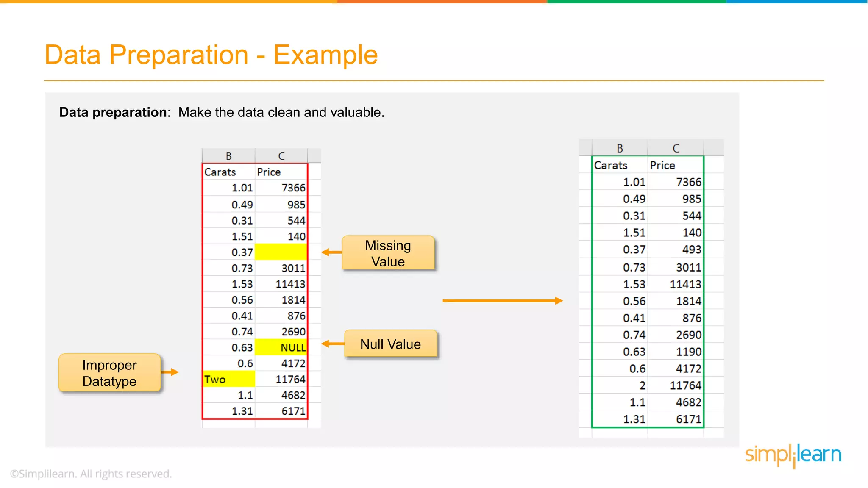Click column header C of the red-bordered table
Viewport: 868px width, 488px height.
point(281,156)
